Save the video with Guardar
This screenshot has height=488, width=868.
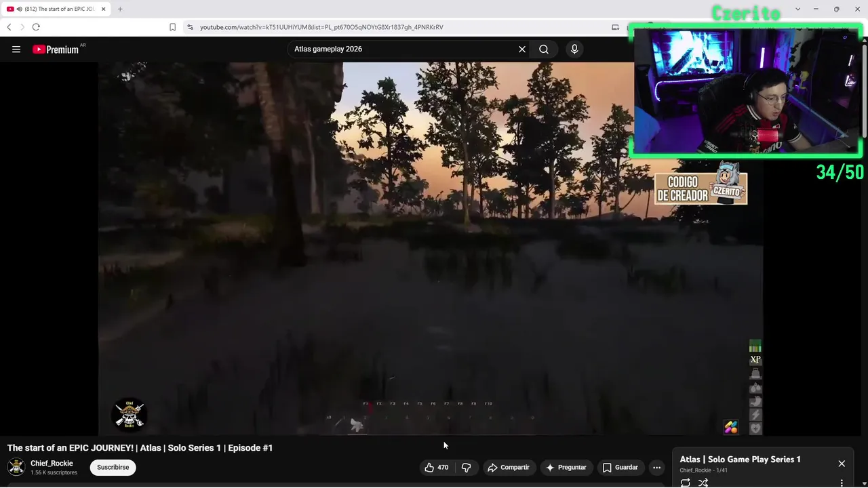pyautogui.click(x=620, y=467)
